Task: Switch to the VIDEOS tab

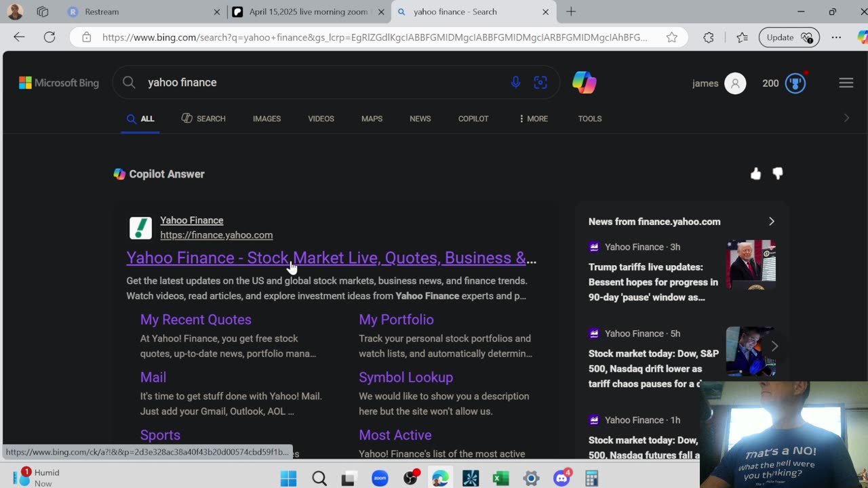Action: point(321,119)
